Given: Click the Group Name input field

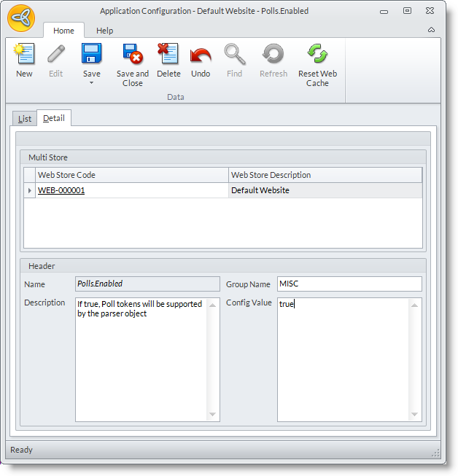Looking at the screenshot, I should point(349,284).
